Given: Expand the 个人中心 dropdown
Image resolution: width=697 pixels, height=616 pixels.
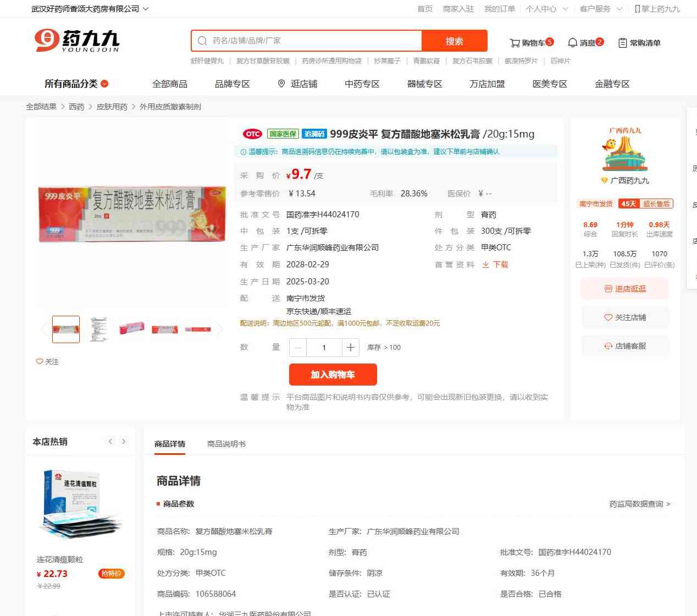Looking at the screenshot, I should pyautogui.click(x=565, y=9).
